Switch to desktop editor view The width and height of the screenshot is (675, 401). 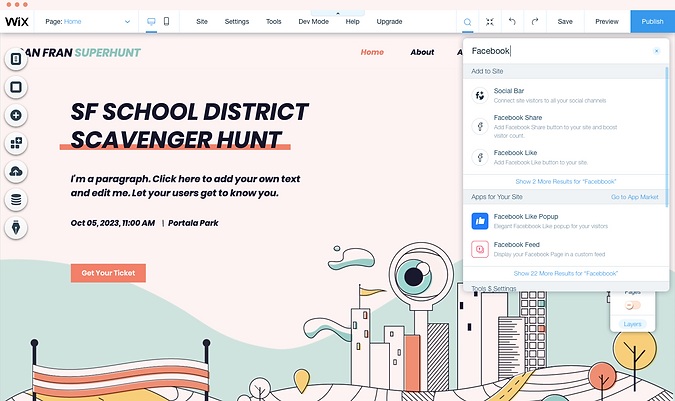pos(151,22)
